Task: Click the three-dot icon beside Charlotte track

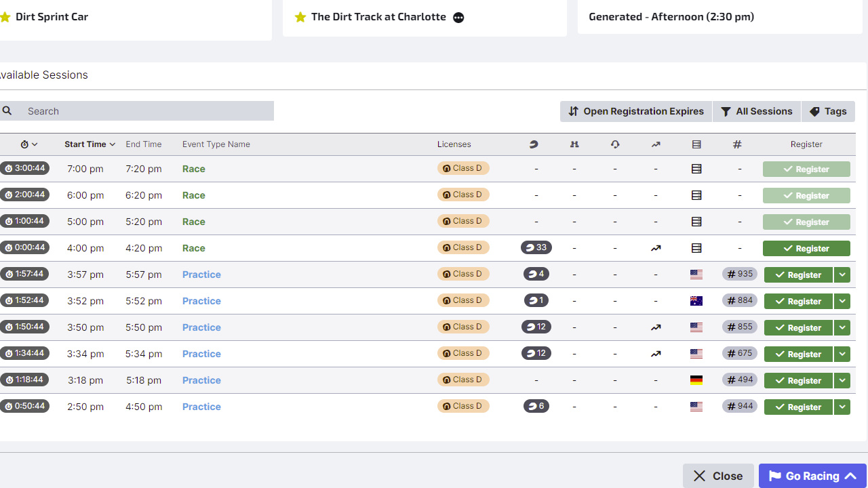Action: pyautogui.click(x=458, y=18)
